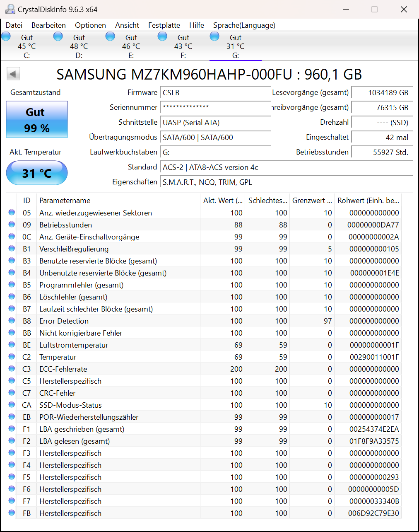This screenshot has height=532, width=419.
Task: Click the 31 °C temperature button
Action: tap(37, 173)
